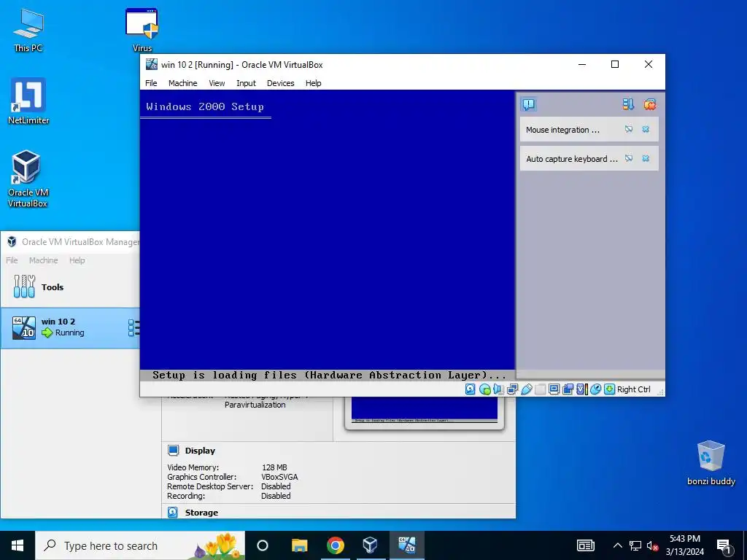Open the Action Center notifications icon
Image resolution: width=747 pixels, height=560 pixels.
point(724,545)
